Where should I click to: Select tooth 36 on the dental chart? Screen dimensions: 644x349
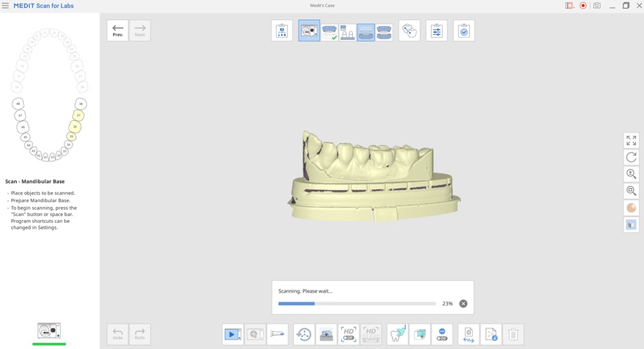tap(75, 127)
